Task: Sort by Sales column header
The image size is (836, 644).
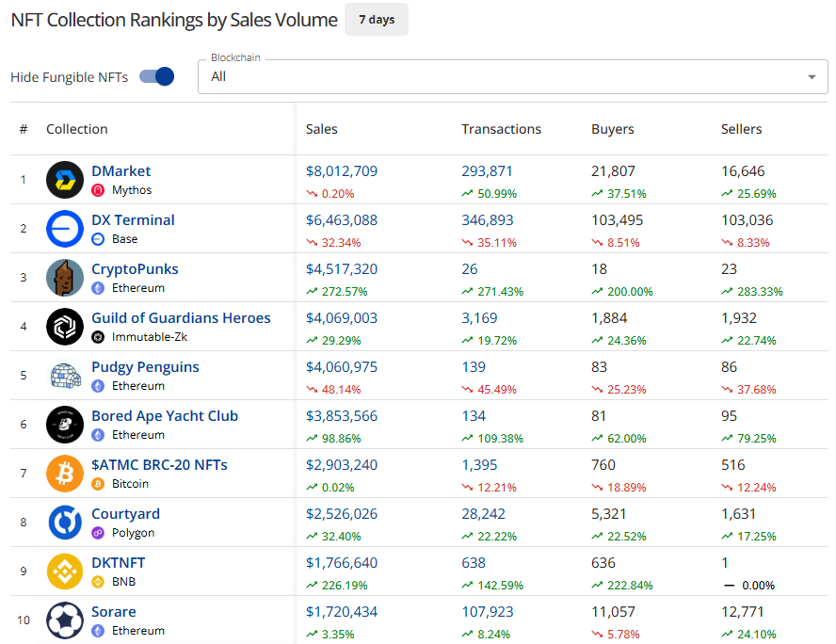Action: click(322, 129)
